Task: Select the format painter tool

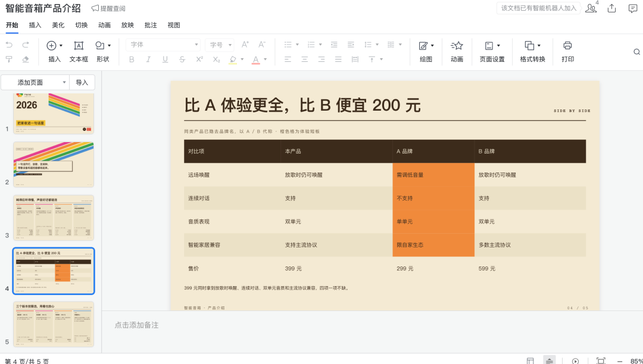Action: pos(9,59)
